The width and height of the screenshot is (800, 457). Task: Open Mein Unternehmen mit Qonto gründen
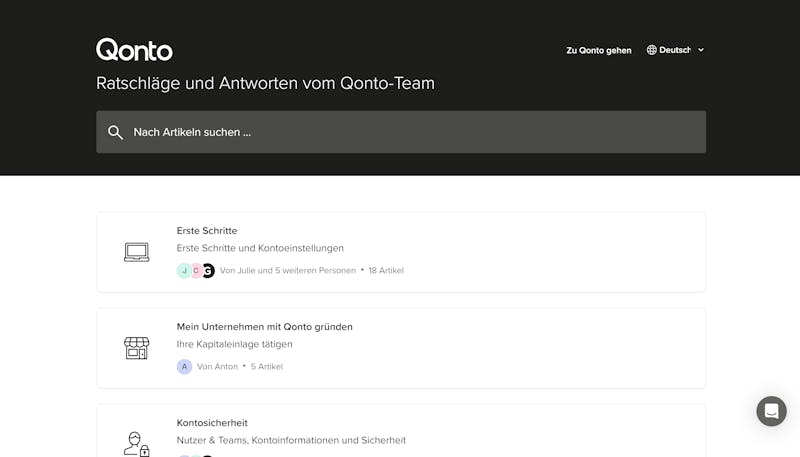tap(401, 348)
